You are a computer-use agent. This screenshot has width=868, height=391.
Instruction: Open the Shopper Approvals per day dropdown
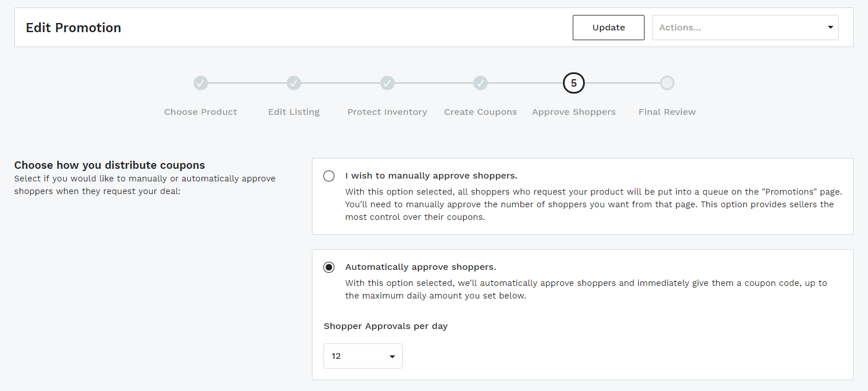pyautogui.click(x=362, y=356)
